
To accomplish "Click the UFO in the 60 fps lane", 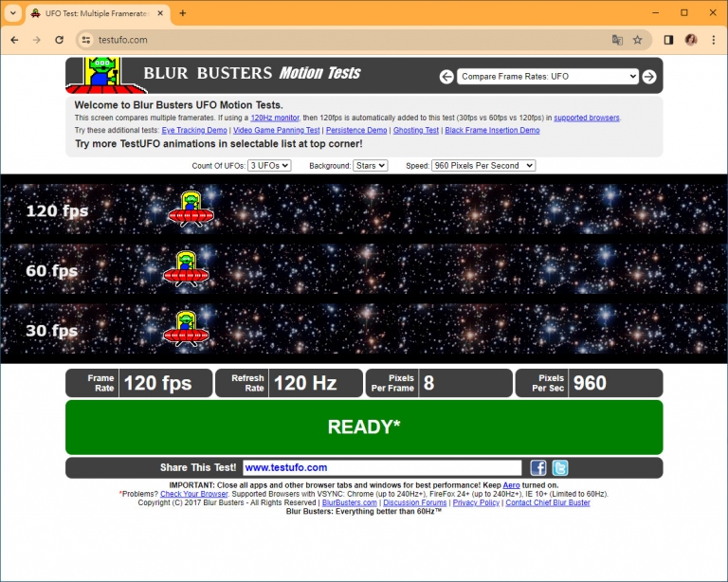I will click(186, 269).
